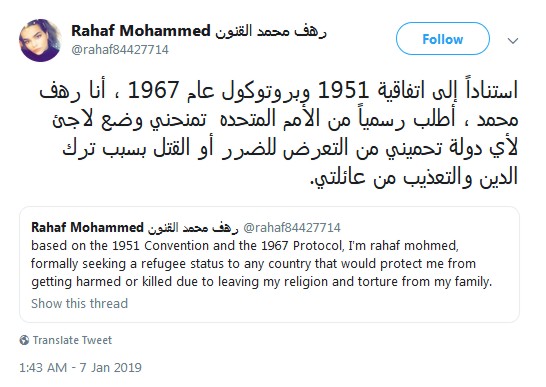Open the tweet options chevron menu
This screenshot has height=387, width=546.
(513, 41)
